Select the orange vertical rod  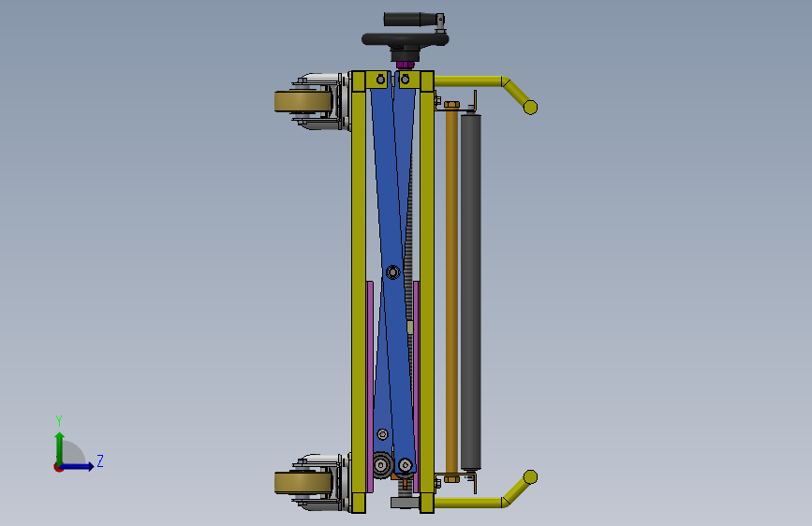coord(451,291)
